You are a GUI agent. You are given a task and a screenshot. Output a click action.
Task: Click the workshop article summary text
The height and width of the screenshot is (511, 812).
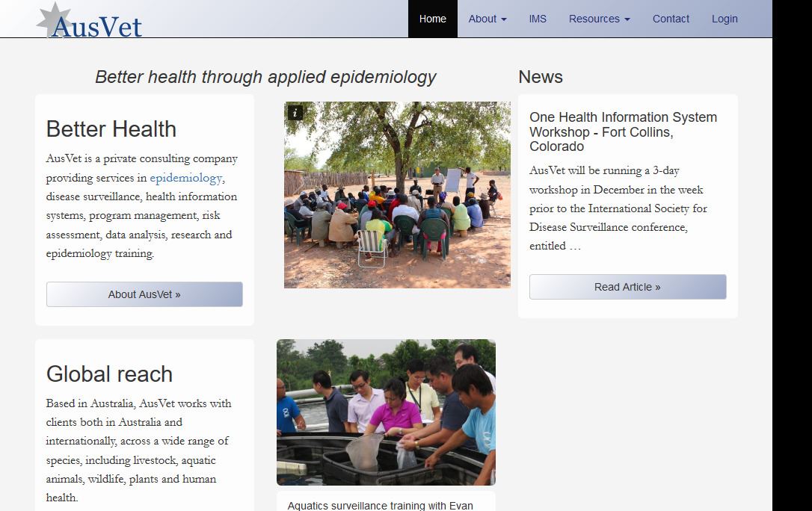coord(618,208)
